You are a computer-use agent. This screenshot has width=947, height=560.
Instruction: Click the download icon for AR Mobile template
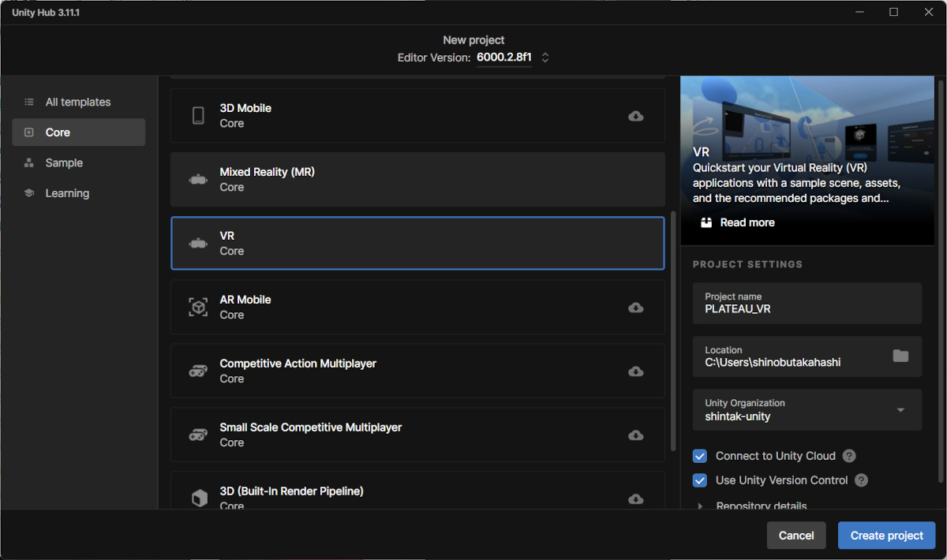(x=635, y=308)
